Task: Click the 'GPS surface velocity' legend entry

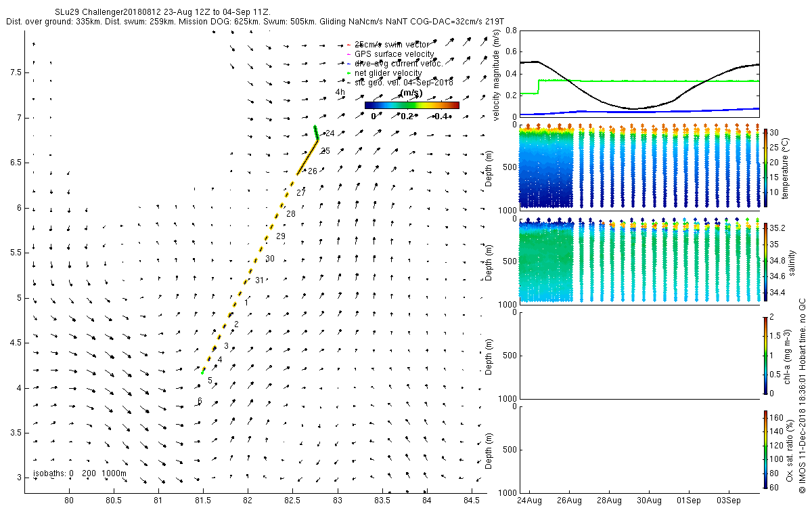Action: pyautogui.click(x=394, y=54)
